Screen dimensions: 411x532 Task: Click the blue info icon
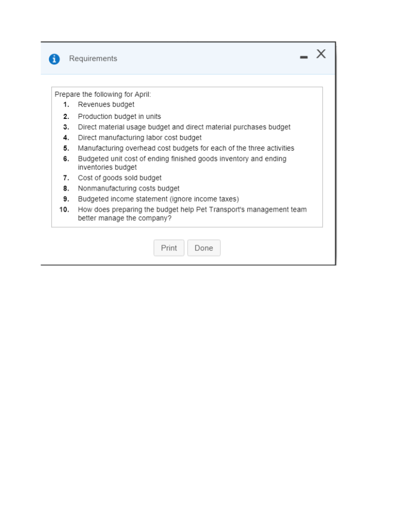click(55, 59)
